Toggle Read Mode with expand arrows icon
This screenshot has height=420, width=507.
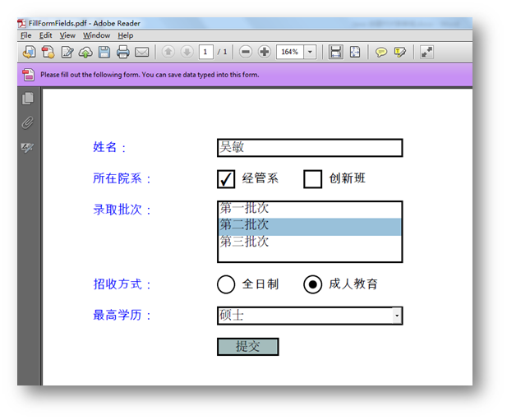[426, 52]
